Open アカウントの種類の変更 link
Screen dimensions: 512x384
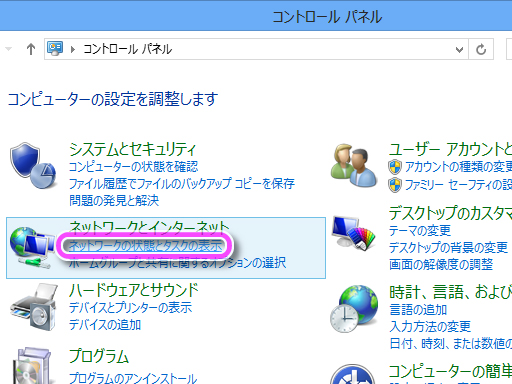[x=458, y=166]
